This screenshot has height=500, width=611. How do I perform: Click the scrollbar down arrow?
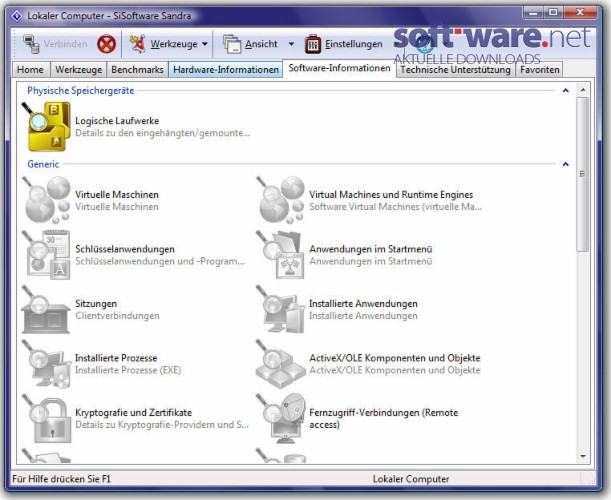tap(583, 456)
